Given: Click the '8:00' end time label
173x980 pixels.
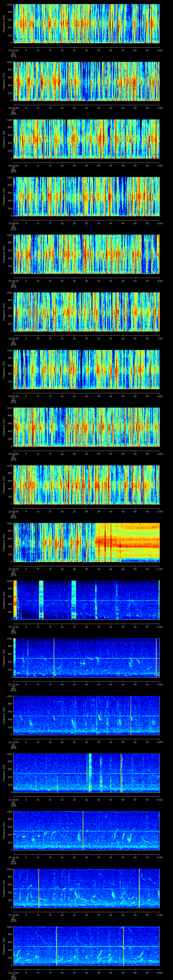Looking at the screenshot, I should pyautogui.click(x=160, y=396).
